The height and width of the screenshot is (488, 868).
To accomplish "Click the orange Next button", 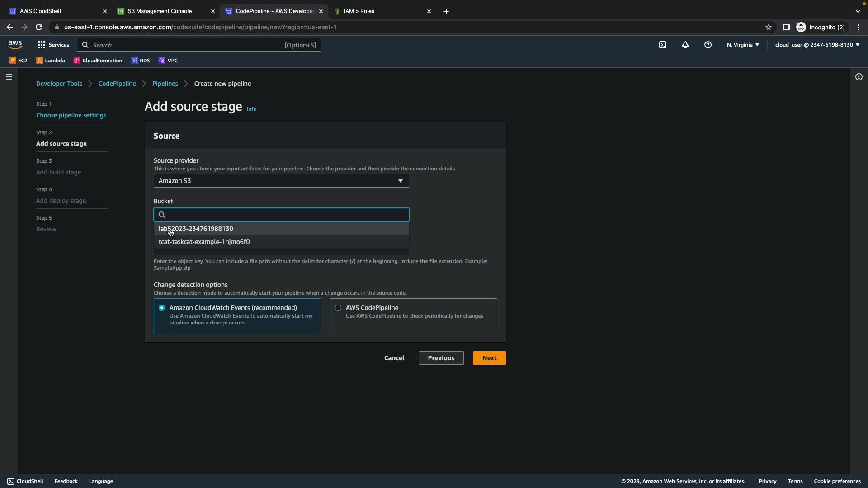I will coord(489,358).
